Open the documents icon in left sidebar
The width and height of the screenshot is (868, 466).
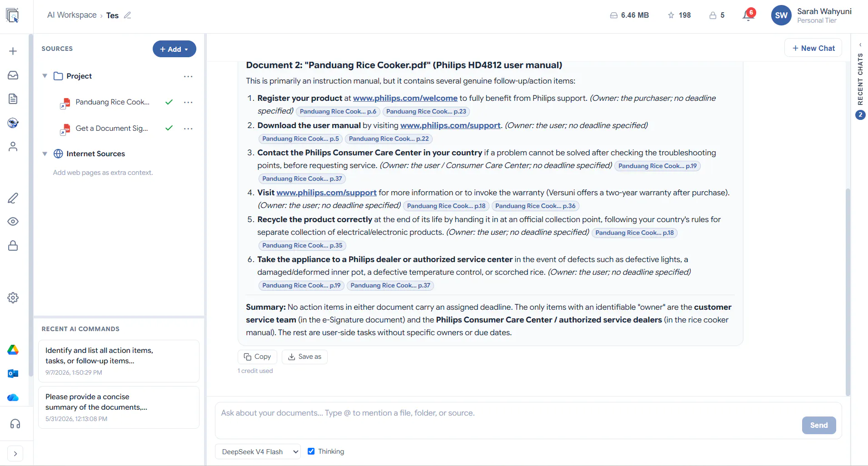(13, 99)
